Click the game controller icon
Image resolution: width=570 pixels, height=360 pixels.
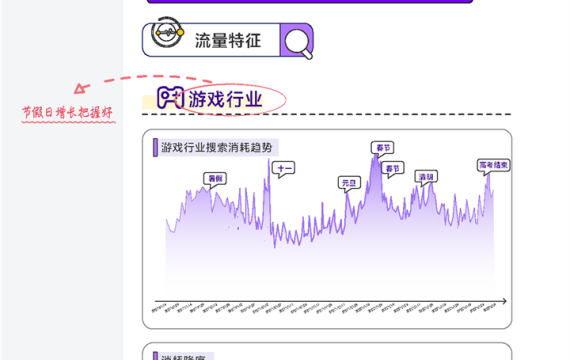(x=170, y=97)
